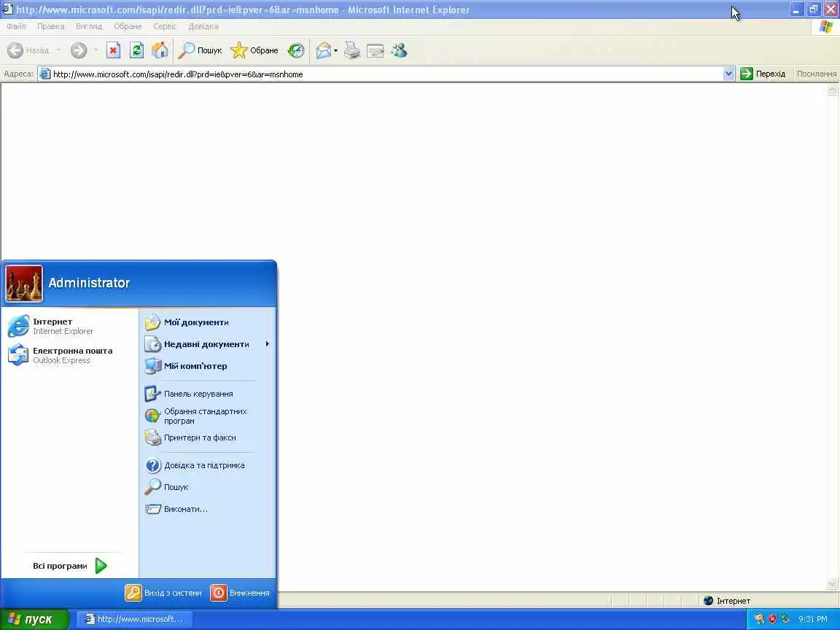The width and height of the screenshot is (840, 630).
Task: Open the Messenger people icon
Action: pos(399,50)
